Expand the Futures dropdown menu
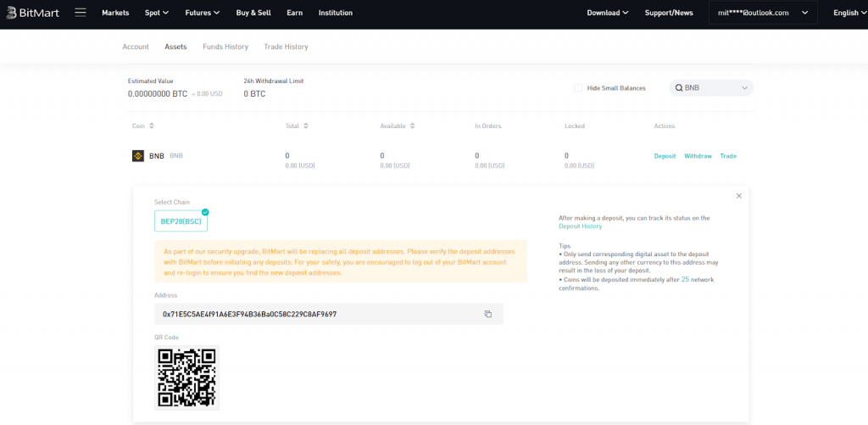Image resolution: width=868 pixels, height=425 pixels. point(203,13)
